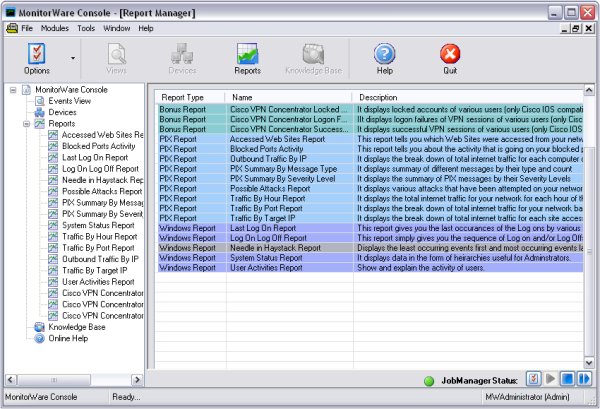The width and height of the screenshot is (600, 409).
Task: Select Traffic By Hour Report table row
Action: coord(370,199)
